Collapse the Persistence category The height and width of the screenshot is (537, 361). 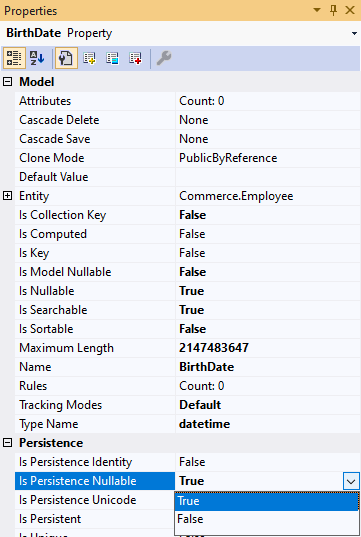click(x=8, y=443)
